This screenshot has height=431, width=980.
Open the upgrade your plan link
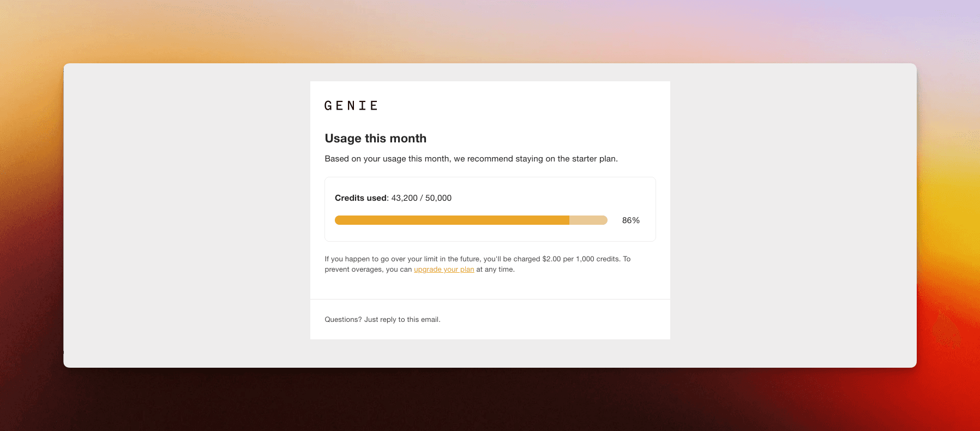[444, 270]
